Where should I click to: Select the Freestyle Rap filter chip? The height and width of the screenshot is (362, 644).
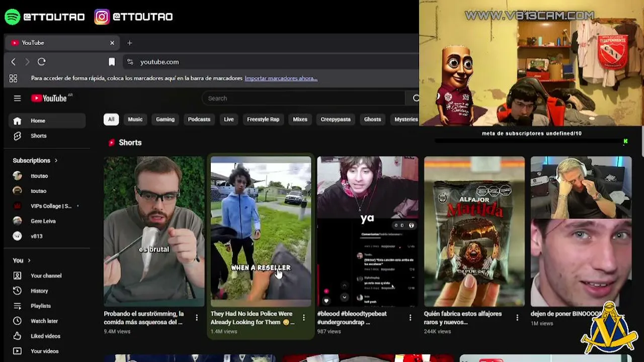pyautogui.click(x=263, y=119)
